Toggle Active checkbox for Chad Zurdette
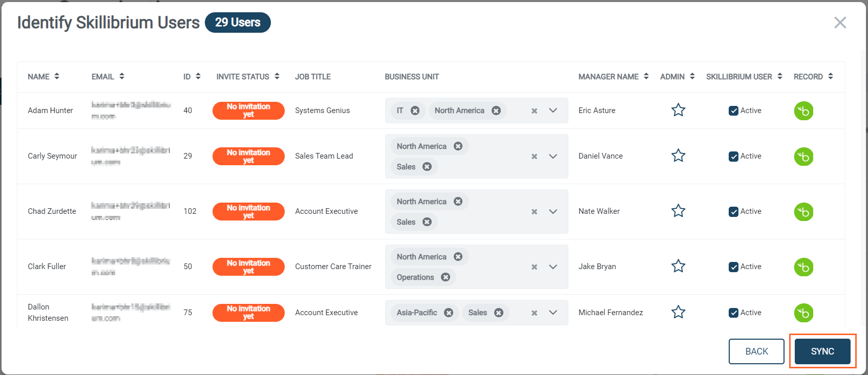Viewport: 868px width, 375px height. point(733,212)
